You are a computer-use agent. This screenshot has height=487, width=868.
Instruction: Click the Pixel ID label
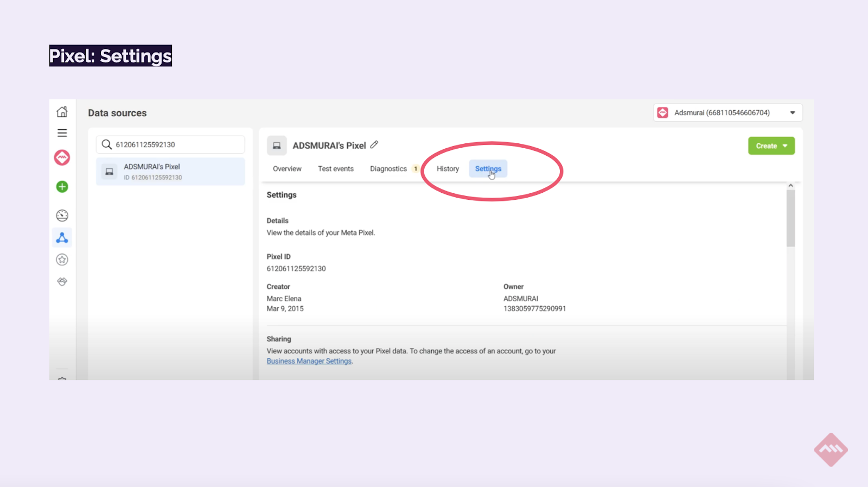[278, 256]
